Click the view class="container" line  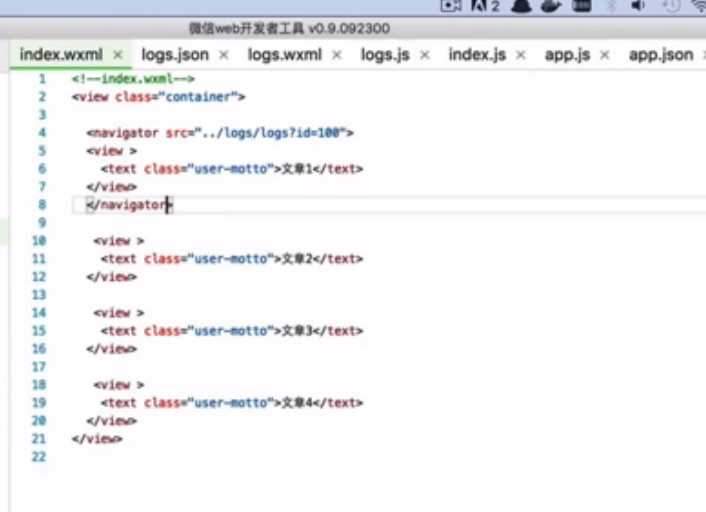pyautogui.click(x=158, y=97)
